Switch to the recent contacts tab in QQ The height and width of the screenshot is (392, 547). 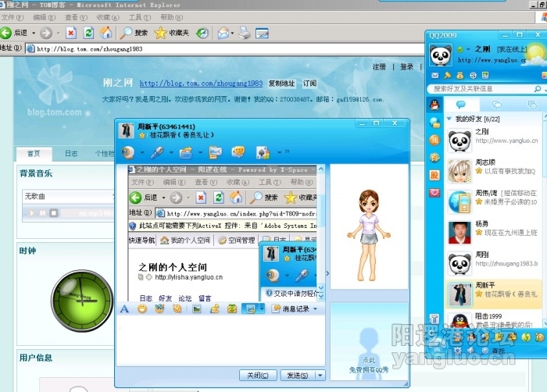point(531,105)
